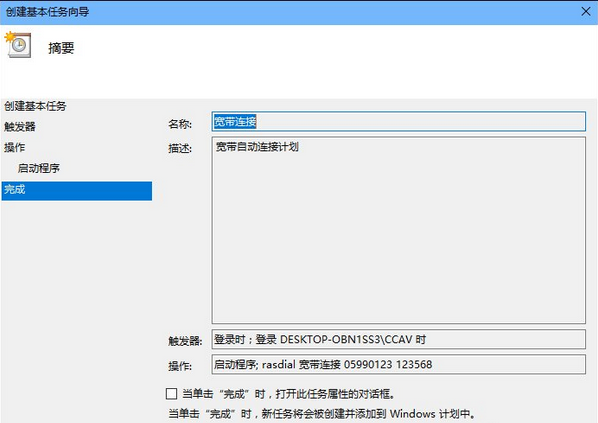This screenshot has width=598, height=423.
Task: Click the 描述: label
Action: click(180, 148)
